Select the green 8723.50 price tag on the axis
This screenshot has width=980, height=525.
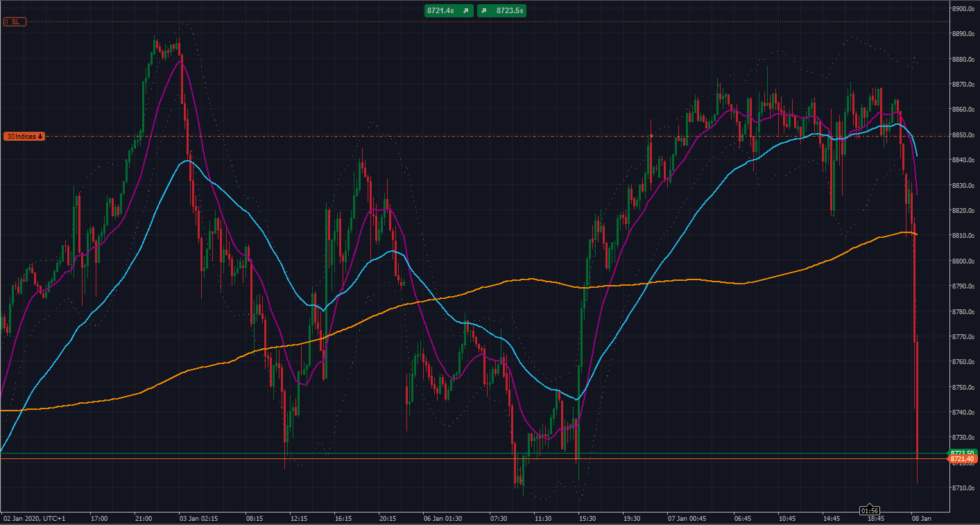tap(964, 452)
